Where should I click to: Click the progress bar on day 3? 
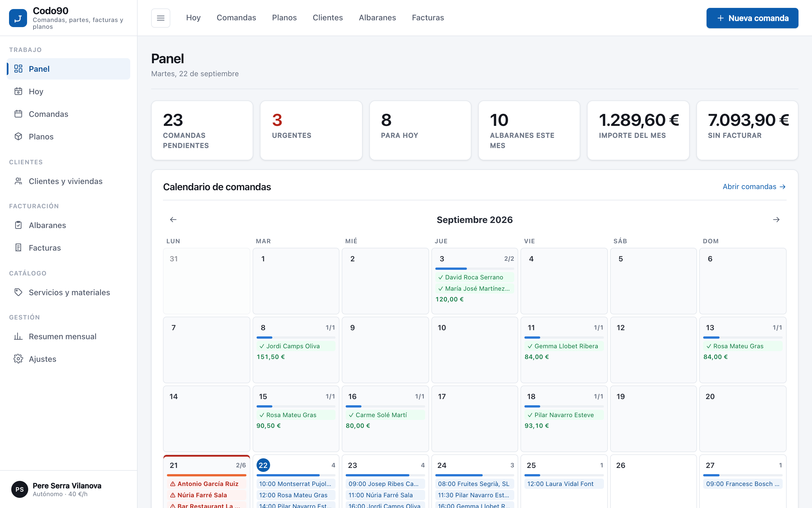coord(475,269)
